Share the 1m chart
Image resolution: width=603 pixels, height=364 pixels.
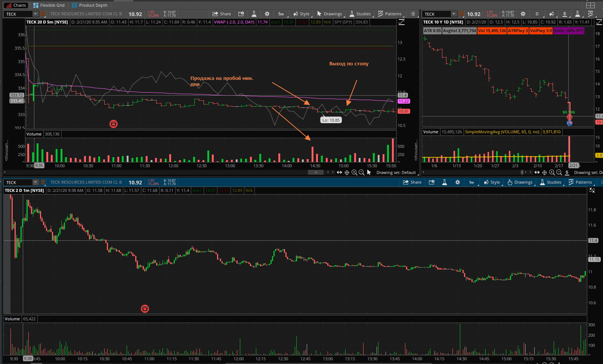tap(412, 182)
